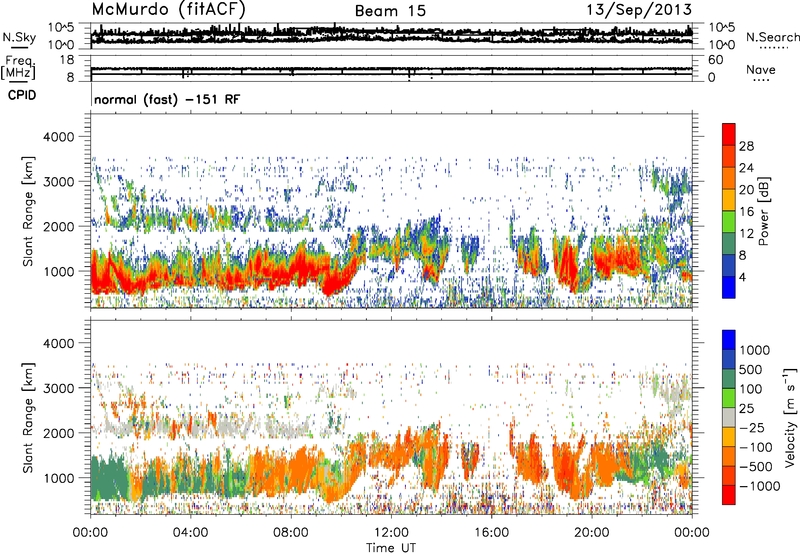The image size is (800, 554).
Task: Click the '4' tick on Power colorbar
Action: tap(742, 277)
